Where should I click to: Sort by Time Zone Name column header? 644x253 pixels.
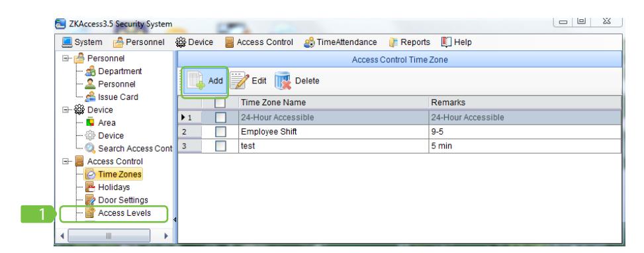334,102
